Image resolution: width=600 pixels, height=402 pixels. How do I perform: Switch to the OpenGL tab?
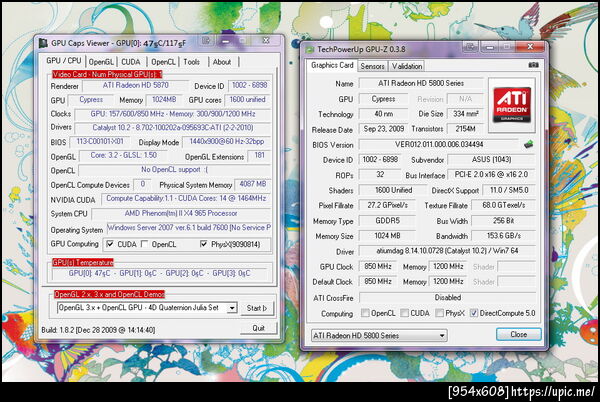(x=101, y=62)
